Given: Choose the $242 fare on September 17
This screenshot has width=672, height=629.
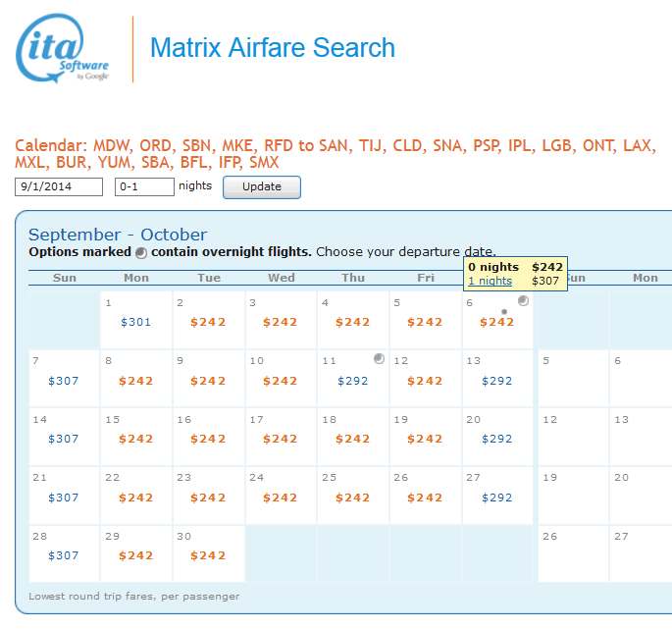Looking at the screenshot, I should [280, 439].
